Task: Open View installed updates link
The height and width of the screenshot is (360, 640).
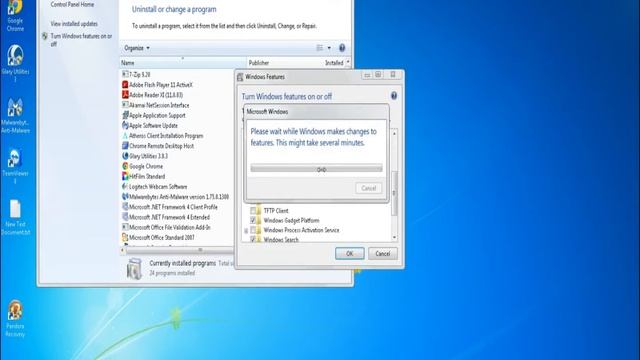Action: point(74,24)
